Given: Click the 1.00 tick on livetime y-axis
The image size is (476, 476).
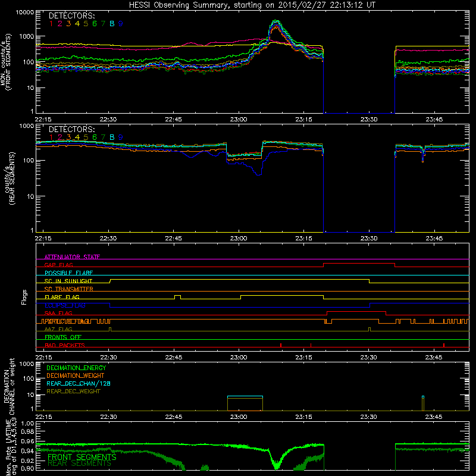Looking at the screenshot, I should (x=28, y=424).
